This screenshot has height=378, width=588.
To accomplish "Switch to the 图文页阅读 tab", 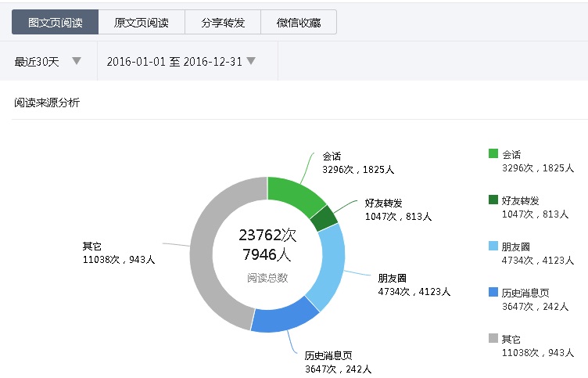I will click(x=55, y=23).
